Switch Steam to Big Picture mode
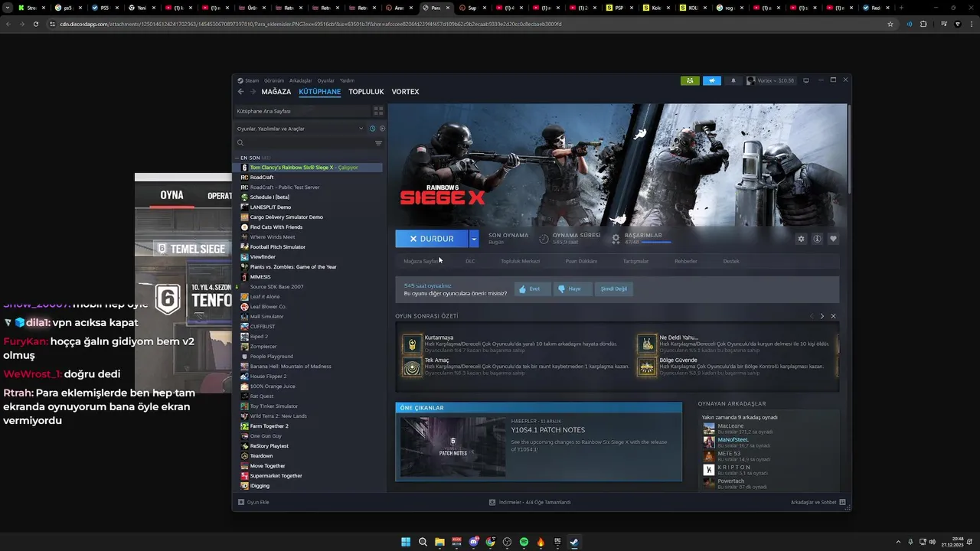This screenshot has width=980, height=551. coord(806,80)
